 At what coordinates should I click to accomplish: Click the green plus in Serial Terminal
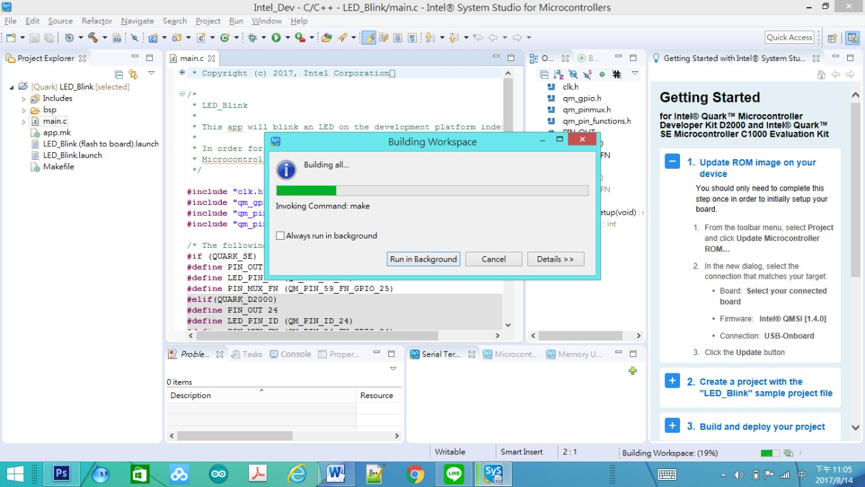click(x=633, y=371)
